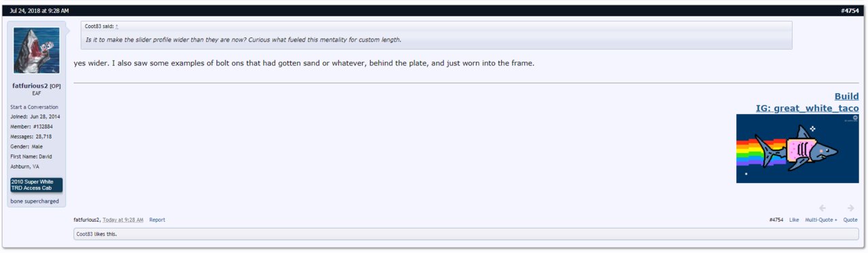
Task: Click the #4754 permalink in header bar
Action: 850,11
